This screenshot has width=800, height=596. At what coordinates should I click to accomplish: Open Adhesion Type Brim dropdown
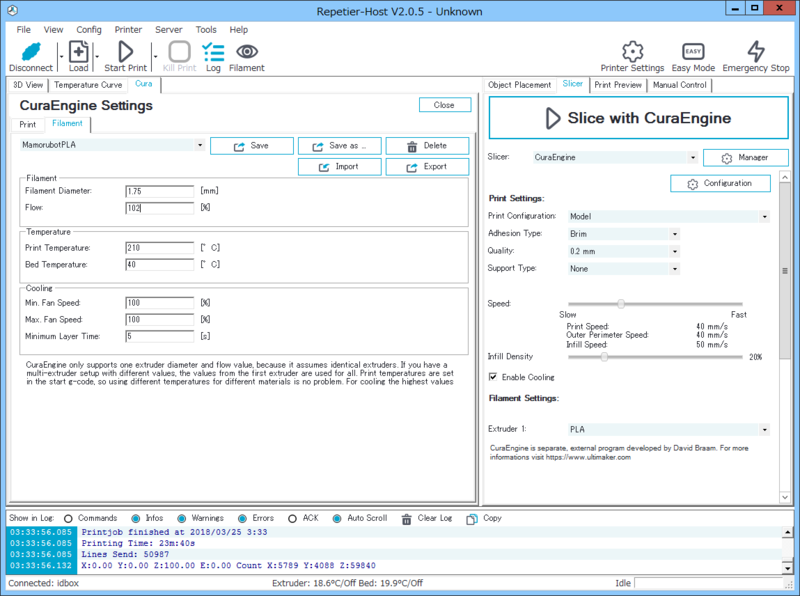click(x=674, y=234)
